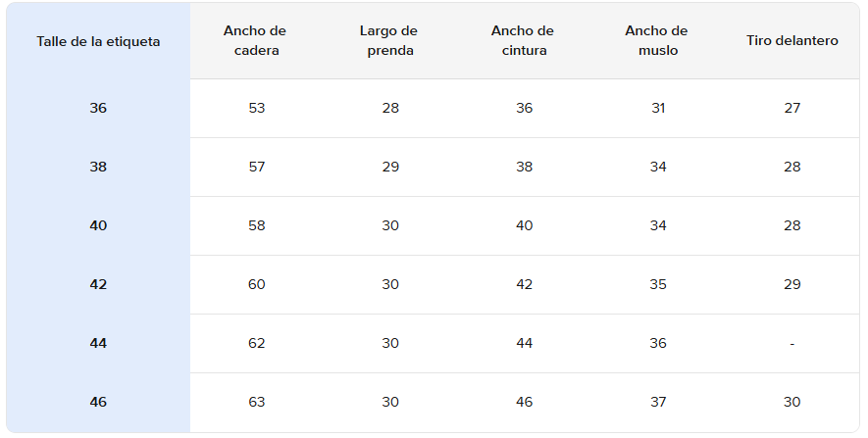Image resolution: width=868 pixels, height=438 pixels.
Task: Click front rise value 29
Action: point(791,284)
